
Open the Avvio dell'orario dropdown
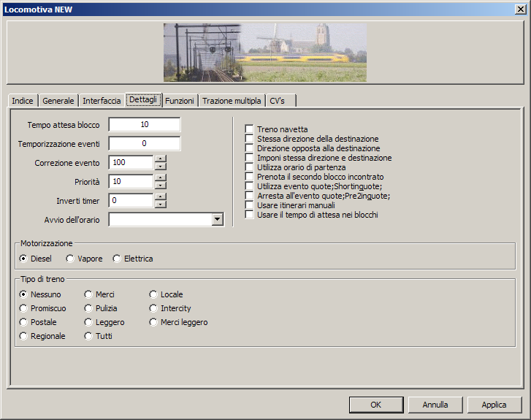pos(217,219)
